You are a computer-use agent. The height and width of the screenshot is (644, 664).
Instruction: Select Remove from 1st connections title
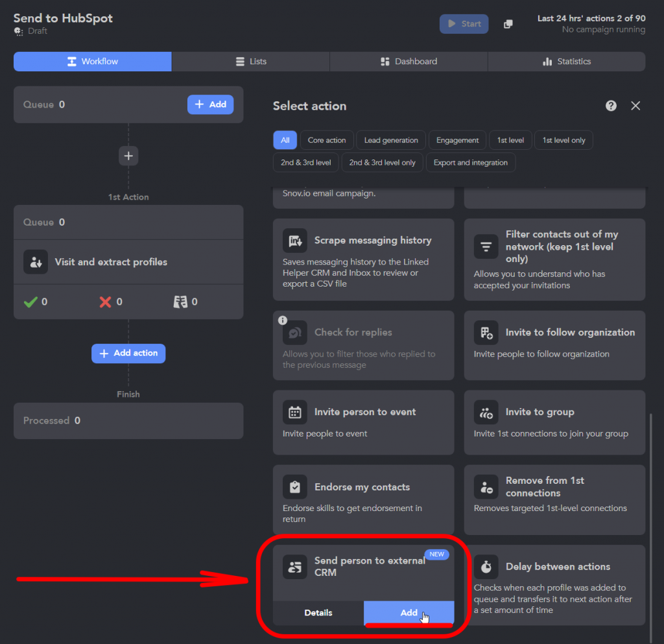point(545,487)
